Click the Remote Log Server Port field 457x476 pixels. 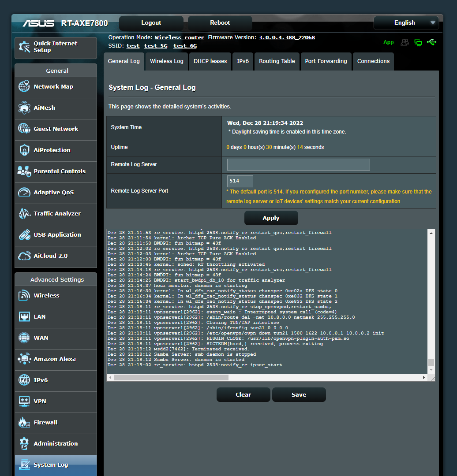240,181
